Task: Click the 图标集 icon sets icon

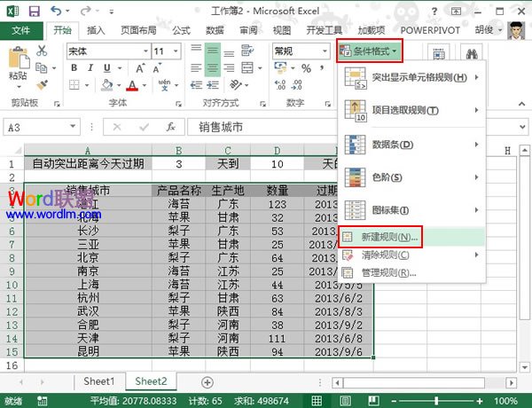Action: tap(355, 210)
